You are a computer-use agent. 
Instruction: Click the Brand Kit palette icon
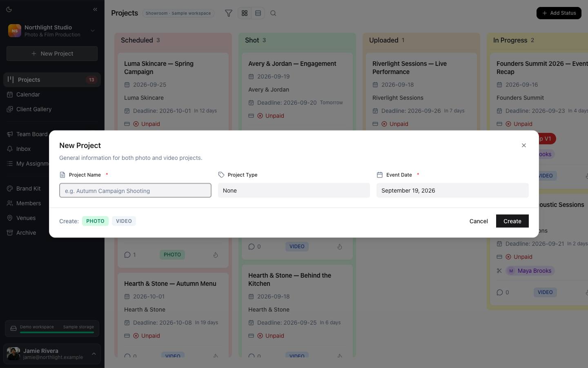pos(10,188)
